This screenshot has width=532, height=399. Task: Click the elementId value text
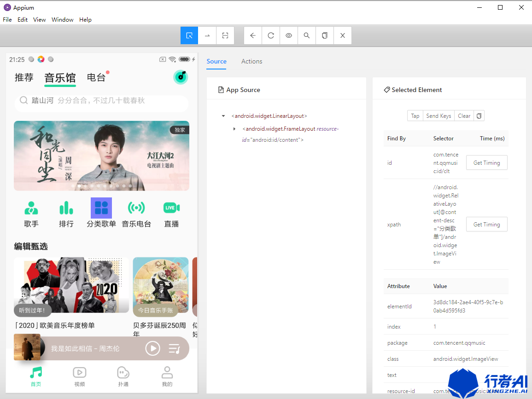(468, 306)
